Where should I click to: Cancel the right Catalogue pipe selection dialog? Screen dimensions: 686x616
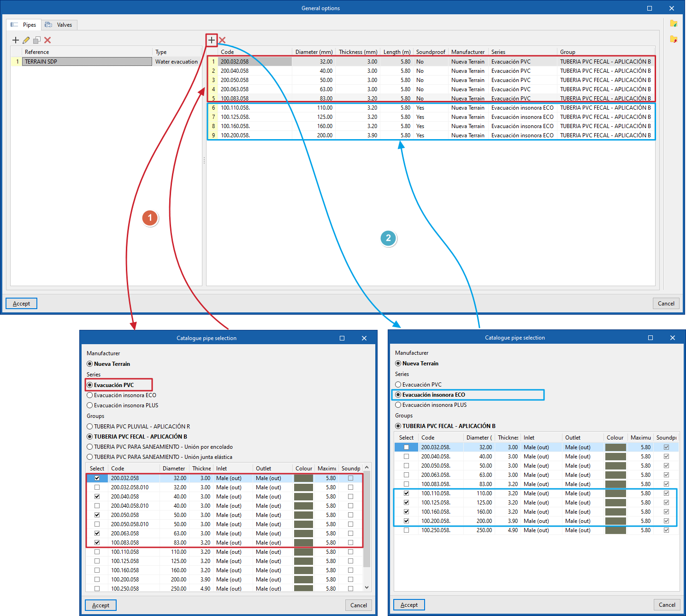click(667, 605)
